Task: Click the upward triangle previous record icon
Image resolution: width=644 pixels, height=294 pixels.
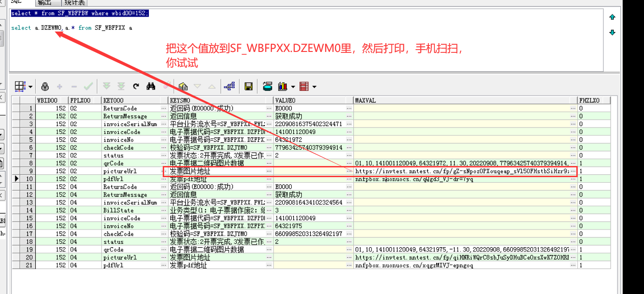Action: (x=211, y=86)
